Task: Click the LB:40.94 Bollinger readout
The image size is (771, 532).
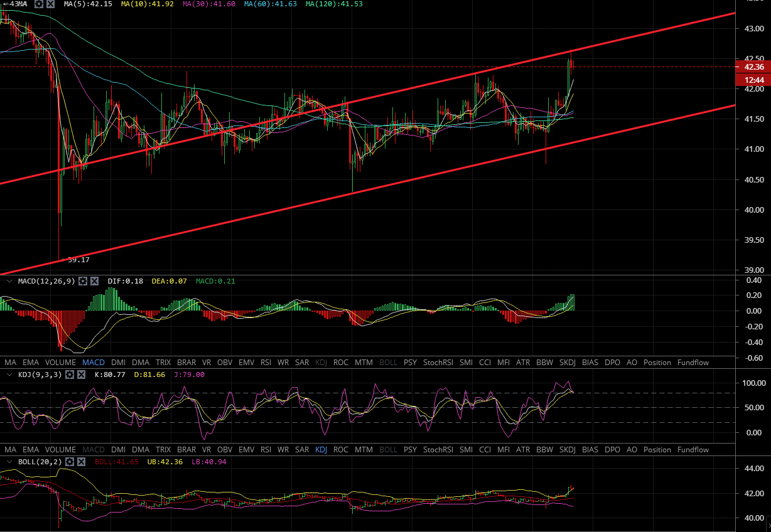Action: (208, 462)
